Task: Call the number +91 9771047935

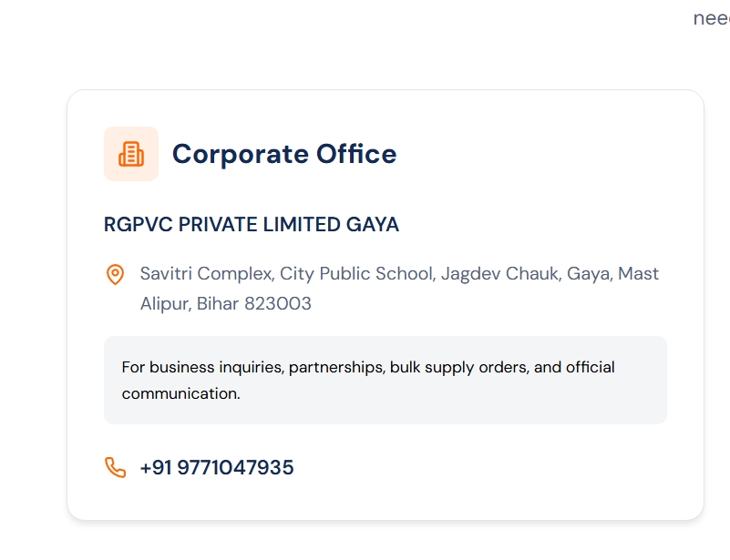Action: [x=217, y=468]
